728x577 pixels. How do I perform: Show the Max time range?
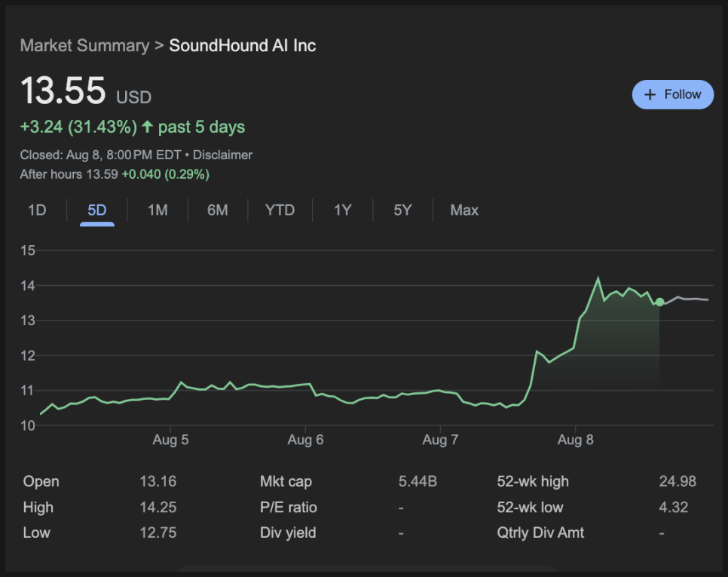464,210
